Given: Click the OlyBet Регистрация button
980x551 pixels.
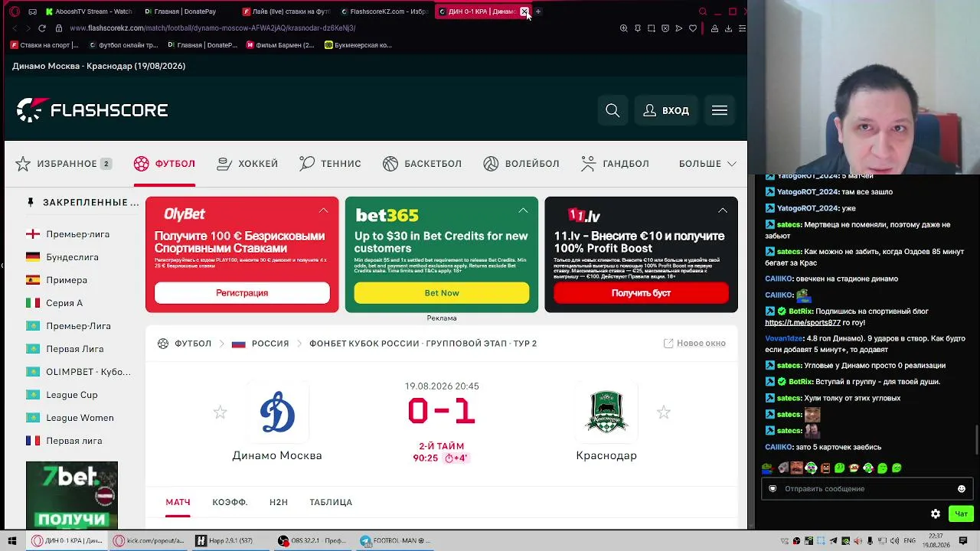Looking at the screenshot, I should [242, 293].
